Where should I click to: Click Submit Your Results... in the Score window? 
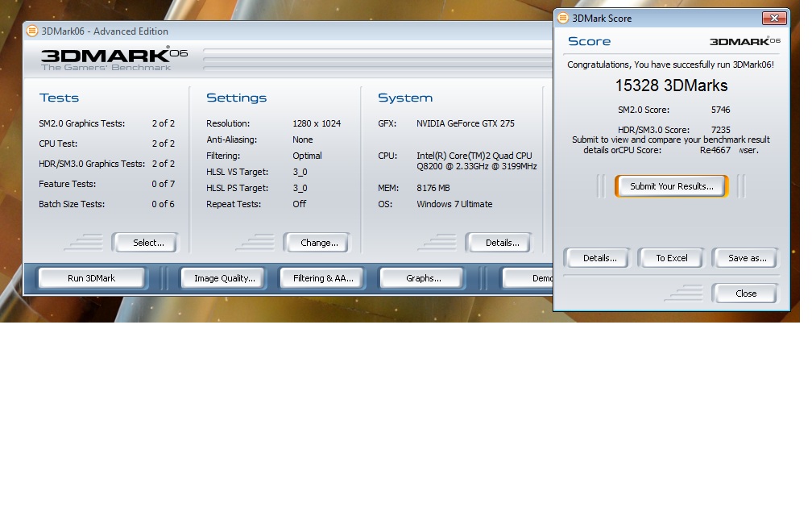672,186
